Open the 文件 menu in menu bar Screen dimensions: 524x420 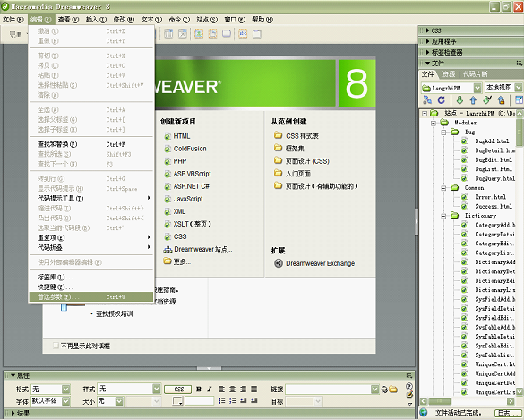[x=13, y=20]
